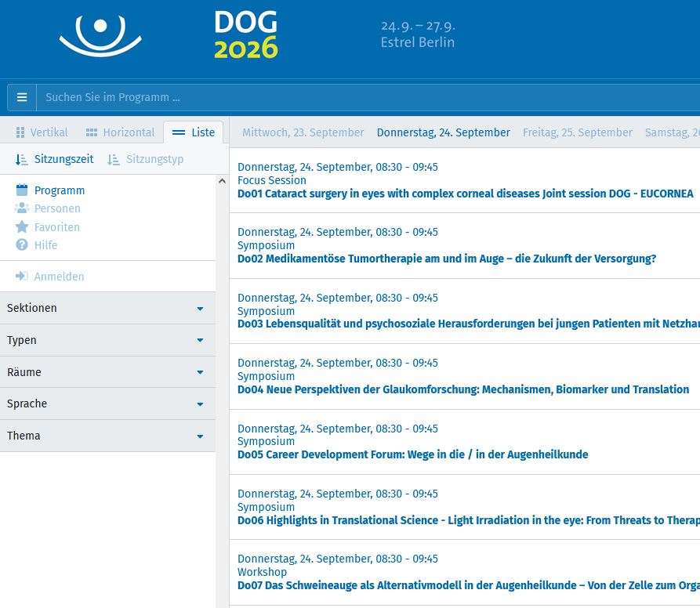
Task: Open the Sprache filter dropdown
Action: (x=107, y=404)
